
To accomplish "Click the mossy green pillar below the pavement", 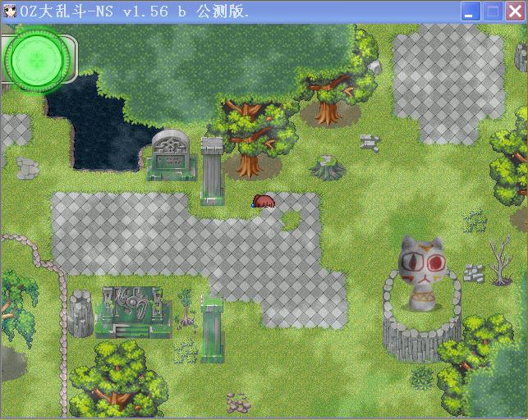I will click(212, 328).
